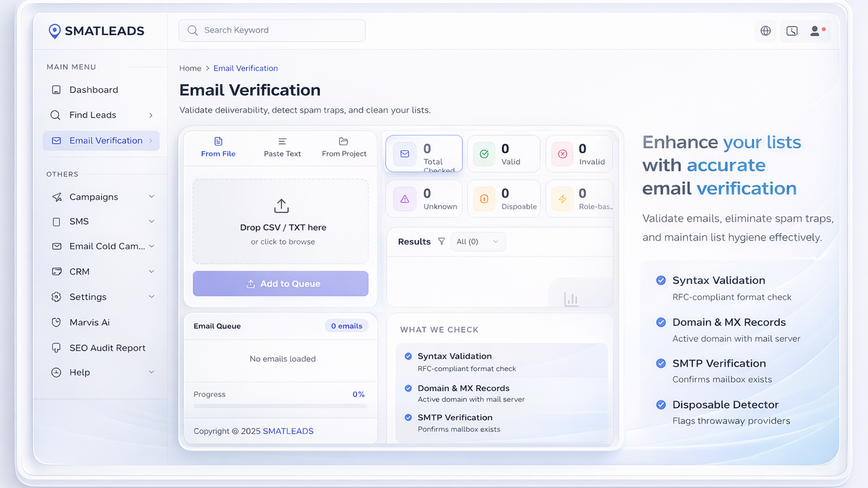Click the clock panel icon in header
Image resolution: width=868 pixels, height=488 pixels.
point(791,30)
